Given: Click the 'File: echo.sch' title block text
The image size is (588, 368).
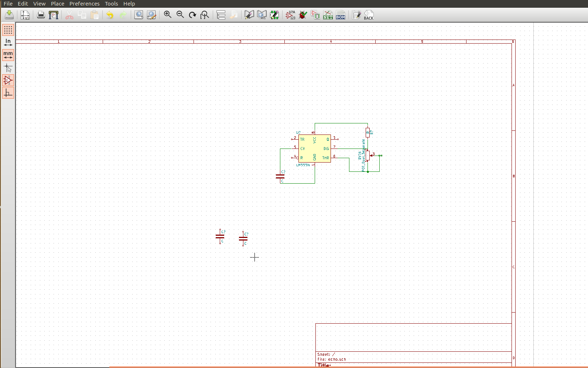Looking at the screenshot, I should coord(332,359).
